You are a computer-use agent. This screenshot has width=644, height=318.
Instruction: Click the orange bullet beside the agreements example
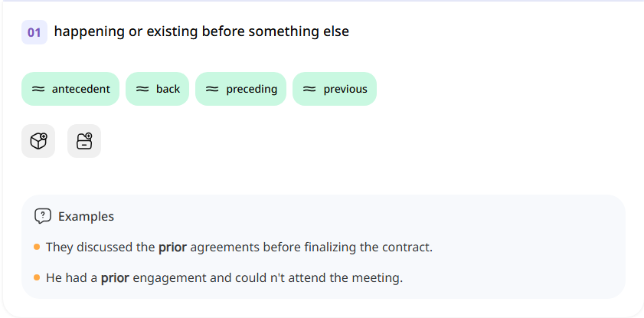37,247
